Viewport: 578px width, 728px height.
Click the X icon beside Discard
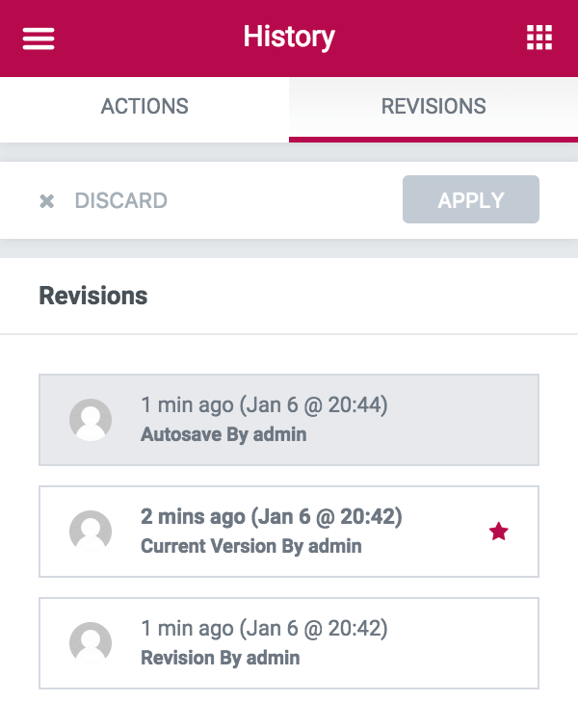pos(46,201)
